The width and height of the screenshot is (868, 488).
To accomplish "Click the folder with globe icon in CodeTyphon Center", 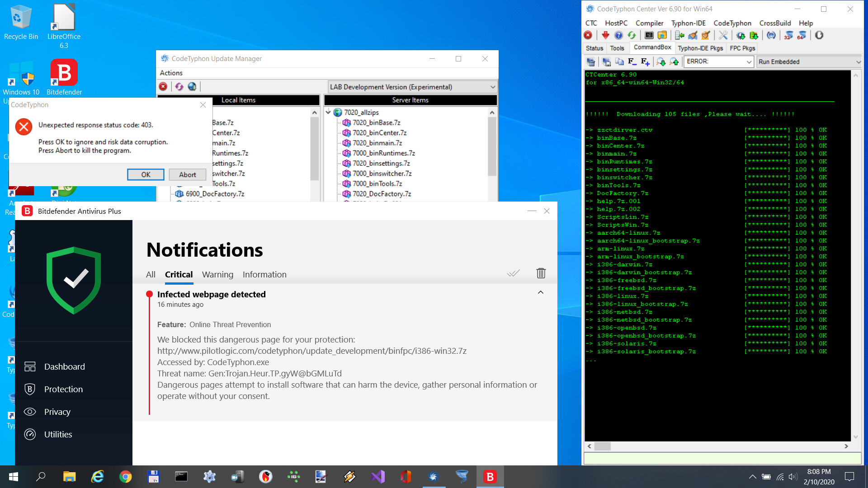I will (x=662, y=35).
